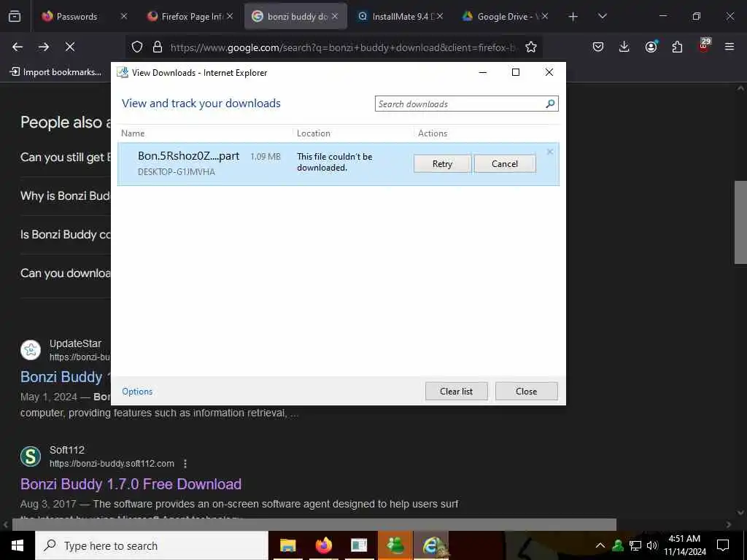Click the Location column header
The height and width of the screenshot is (560, 747).
314,133
